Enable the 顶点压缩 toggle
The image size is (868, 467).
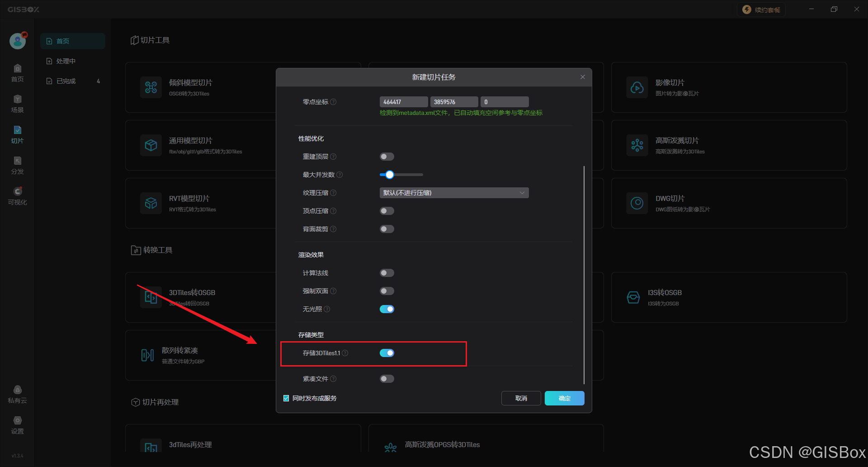click(387, 211)
